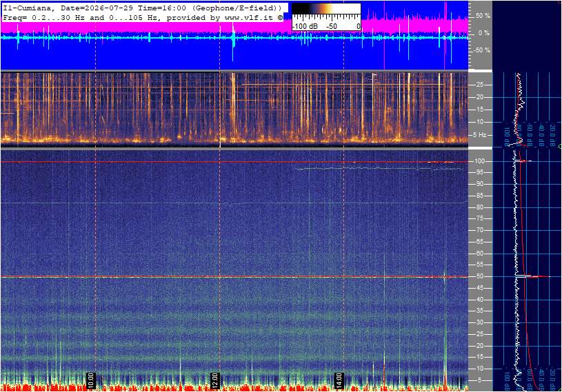This screenshot has width=562, height=392.
Task: Click the '40' tick on lower frequency axis
Action: pyautogui.click(x=479, y=300)
